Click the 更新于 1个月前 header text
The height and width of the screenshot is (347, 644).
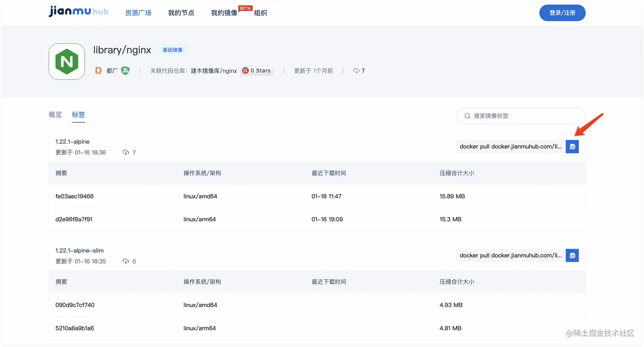pyautogui.click(x=313, y=71)
